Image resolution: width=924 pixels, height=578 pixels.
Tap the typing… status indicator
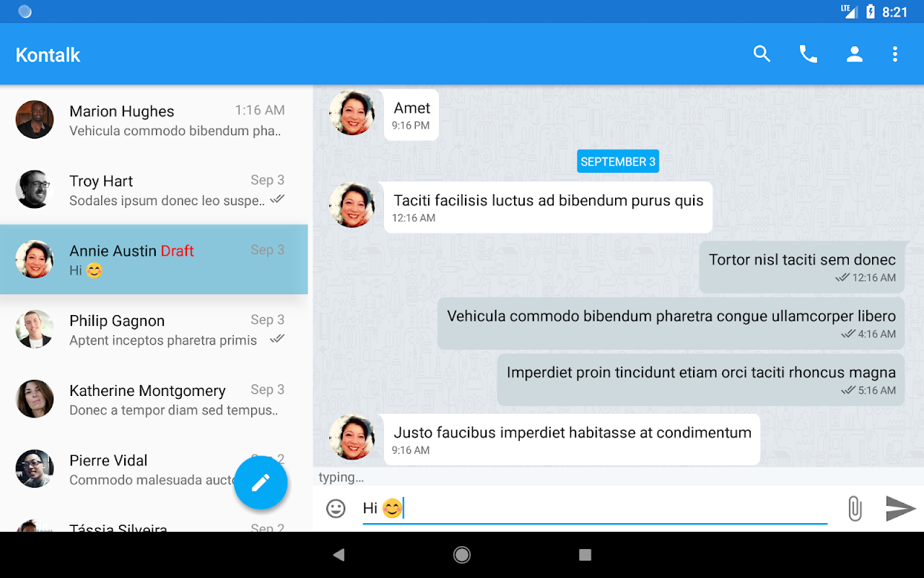341,477
